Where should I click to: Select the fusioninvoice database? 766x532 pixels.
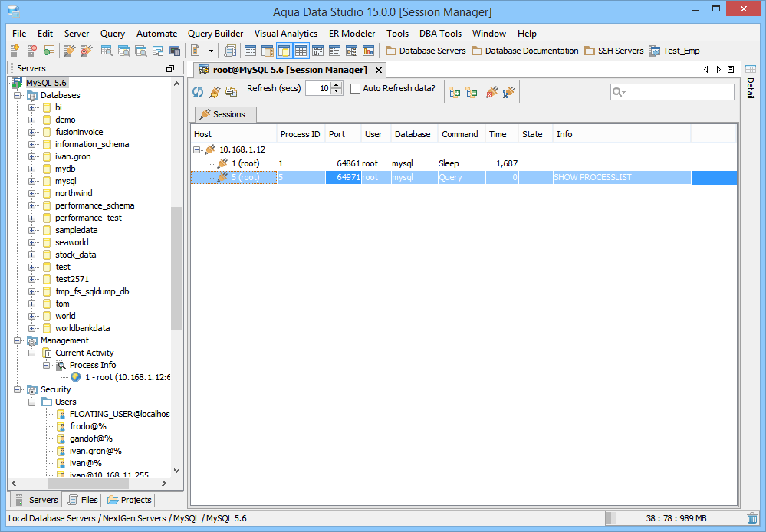tap(79, 132)
